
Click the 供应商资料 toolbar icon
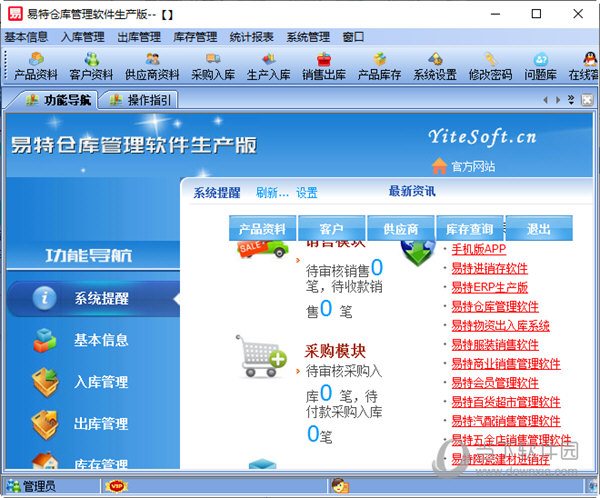(x=152, y=66)
